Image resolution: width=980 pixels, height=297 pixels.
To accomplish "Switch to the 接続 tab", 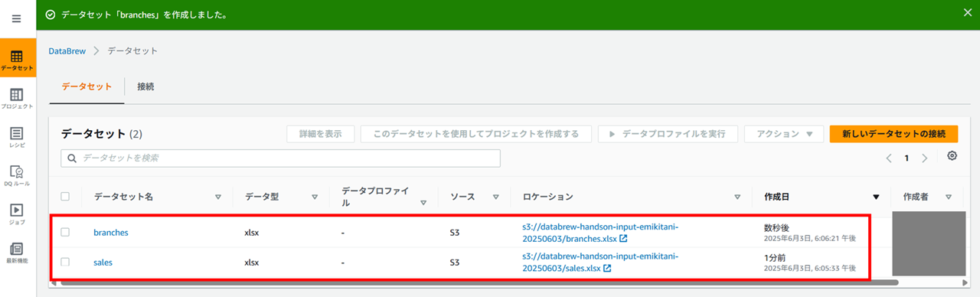I will [145, 87].
